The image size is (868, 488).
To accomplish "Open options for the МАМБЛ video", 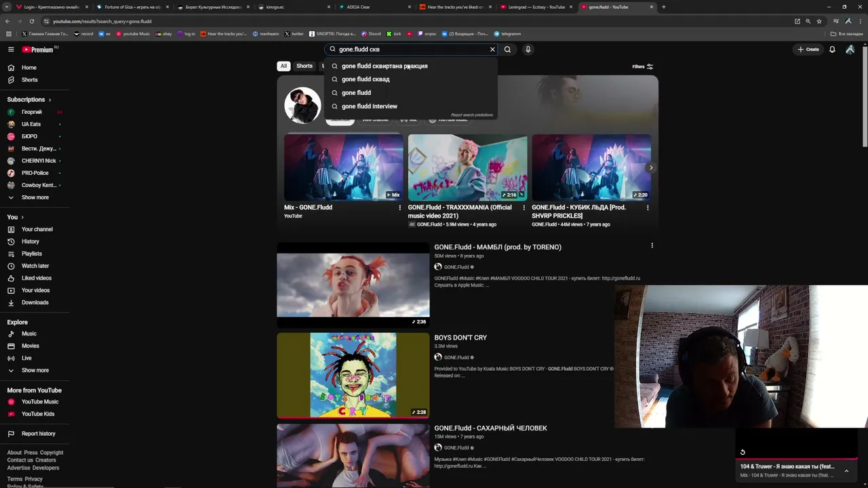I will [652, 245].
